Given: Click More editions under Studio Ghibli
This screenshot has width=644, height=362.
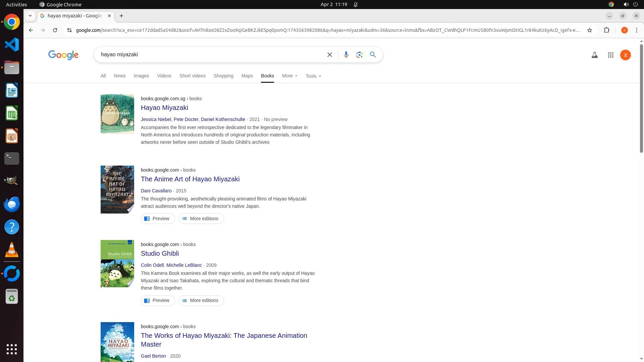Looking at the screenshot, I should (201, 301).
